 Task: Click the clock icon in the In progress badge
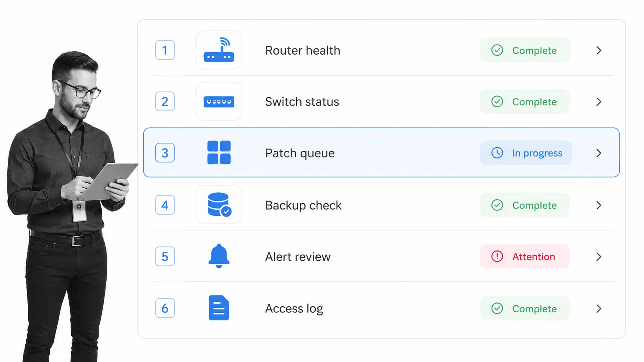tap(497, 153)
